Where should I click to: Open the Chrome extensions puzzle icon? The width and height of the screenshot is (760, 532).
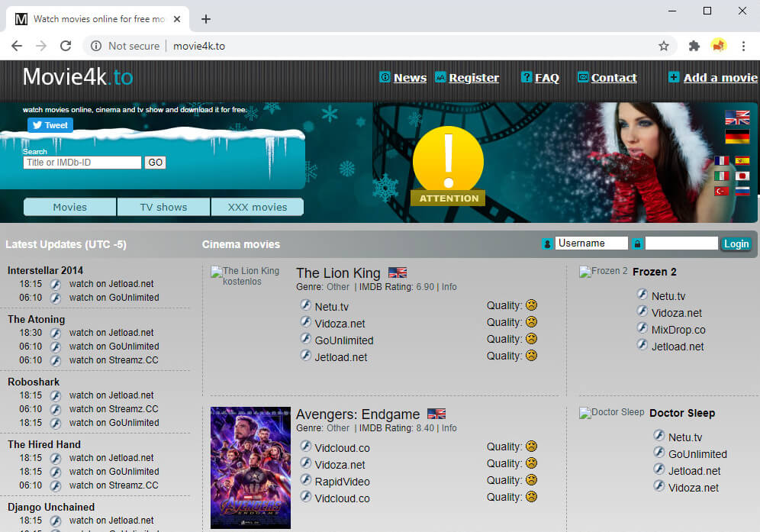[694, 46]
